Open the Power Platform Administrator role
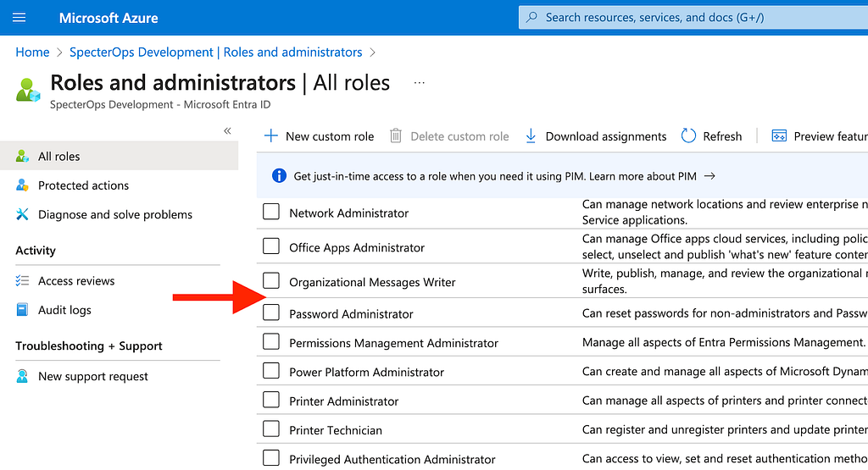Viewport: 868px width, 470px height. pos(366,372)
